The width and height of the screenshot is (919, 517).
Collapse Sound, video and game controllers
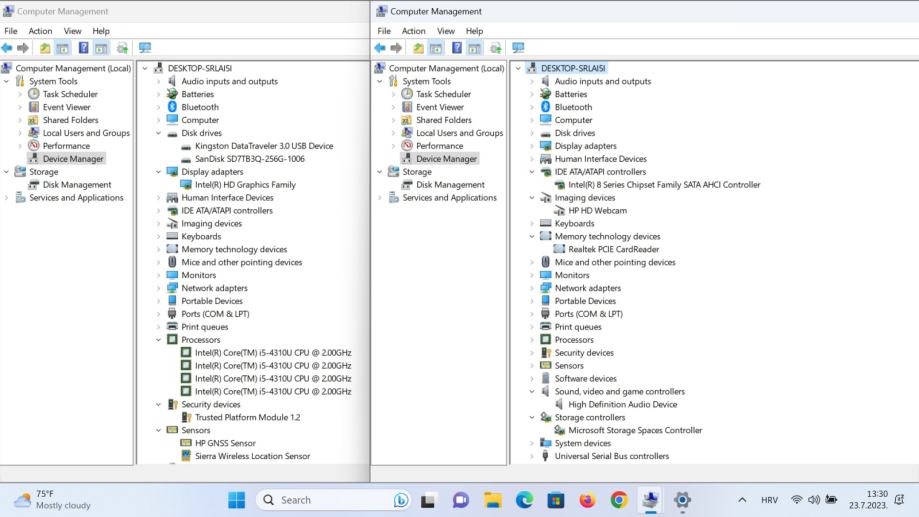click(x=532, y=392)
